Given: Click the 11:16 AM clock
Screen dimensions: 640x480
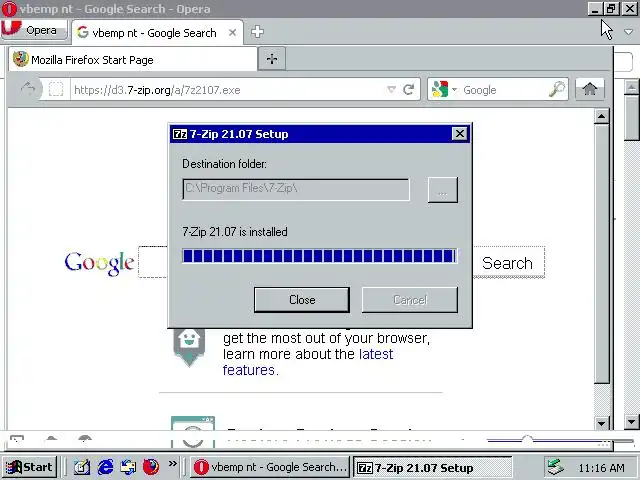Looking at the screenshot, I should tap(601, 468).
